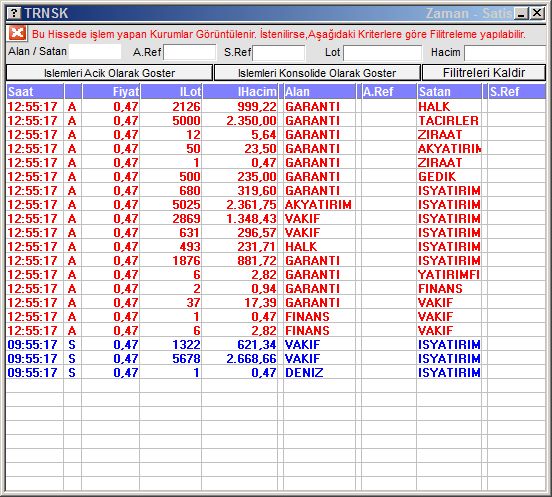
Task: Select seller GEDIK cell
Action: click(x=449, y=176)
